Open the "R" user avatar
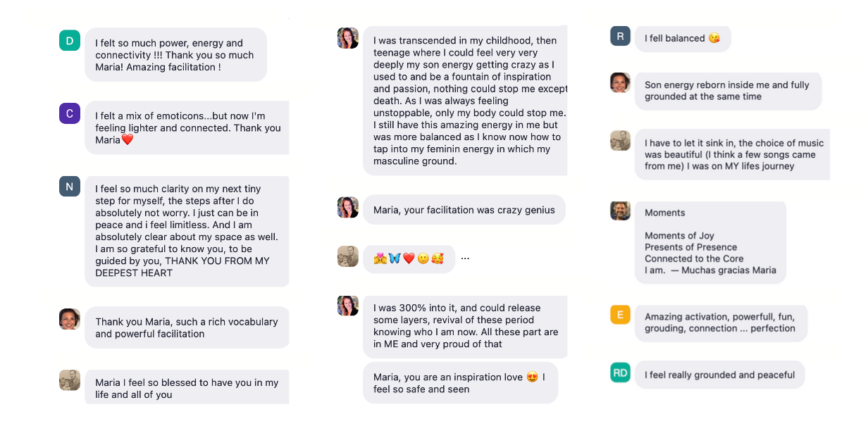 [620, 36]
